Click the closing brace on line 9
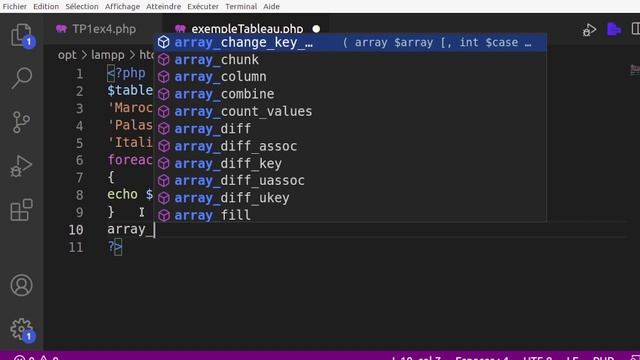Image resolution: width=640 pixels, height=360 pixels. [x=111, y=212]
